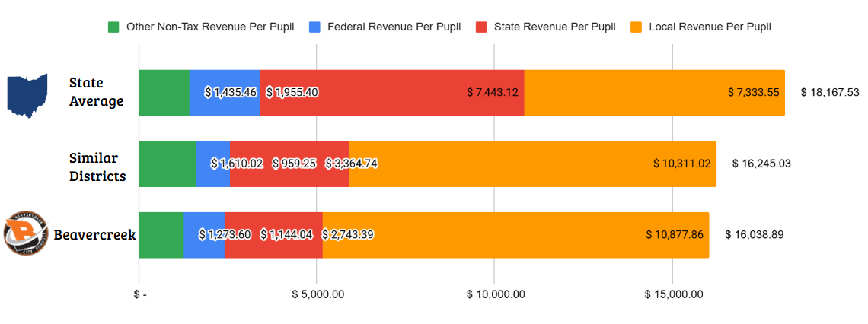Click the 'Similar Districts' row label
Viewport: 868px width, 324px height.
click(x=97, y=167)
